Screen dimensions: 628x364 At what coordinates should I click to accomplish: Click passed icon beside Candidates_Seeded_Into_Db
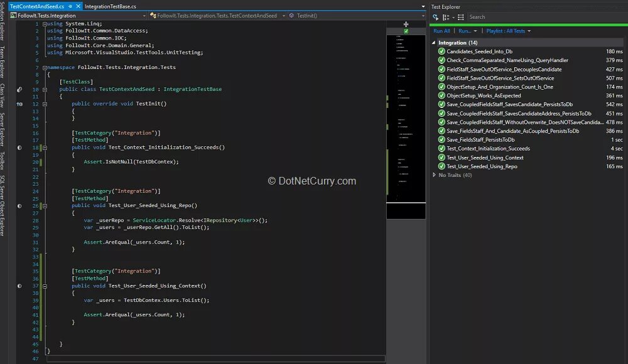pos(441,51)
